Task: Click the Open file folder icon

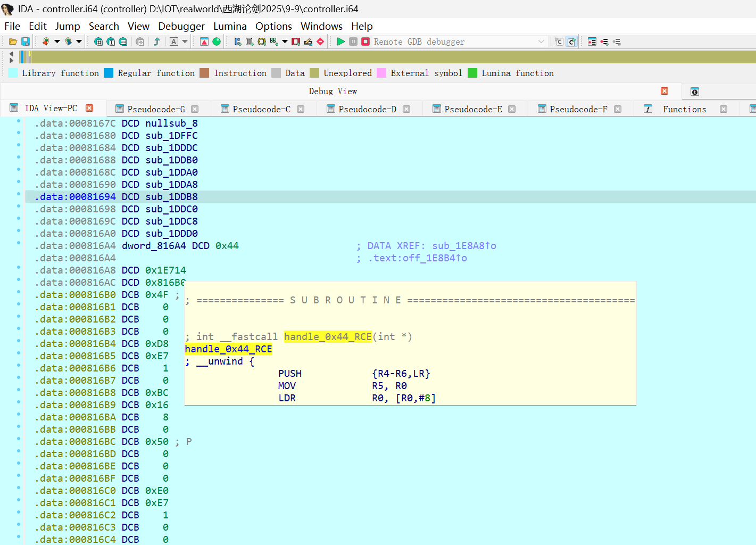Action: coord(13,42)
